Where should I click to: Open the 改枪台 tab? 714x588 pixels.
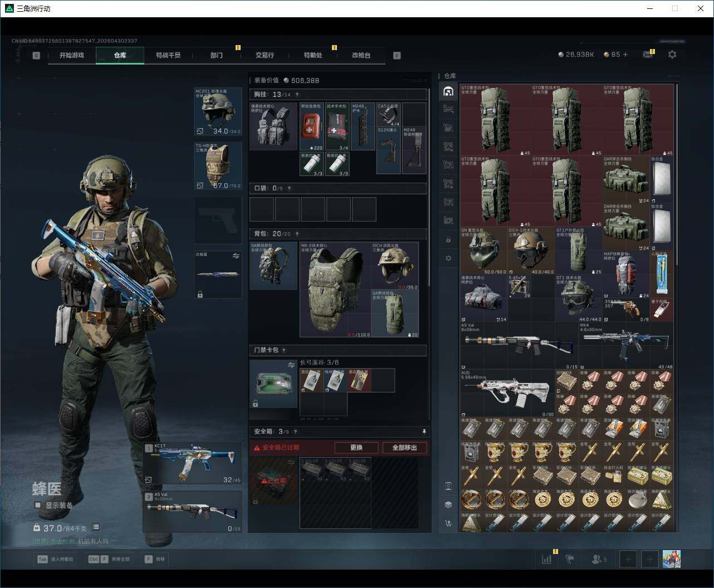pos(361,55)
